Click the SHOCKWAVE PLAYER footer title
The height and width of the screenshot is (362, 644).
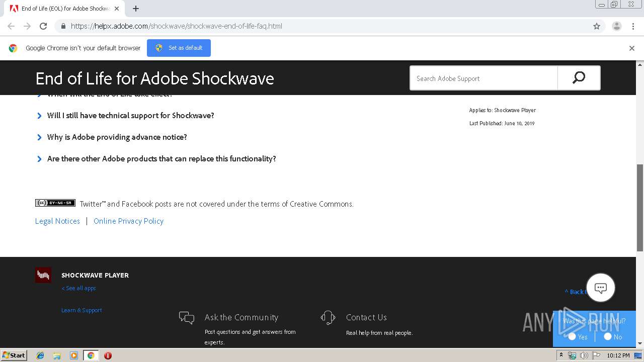point(95,276)
